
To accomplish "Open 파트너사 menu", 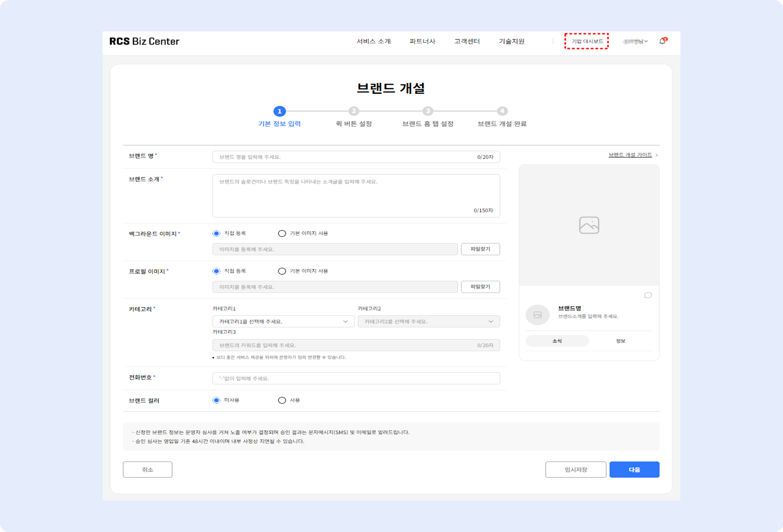I will coord(422,41).
